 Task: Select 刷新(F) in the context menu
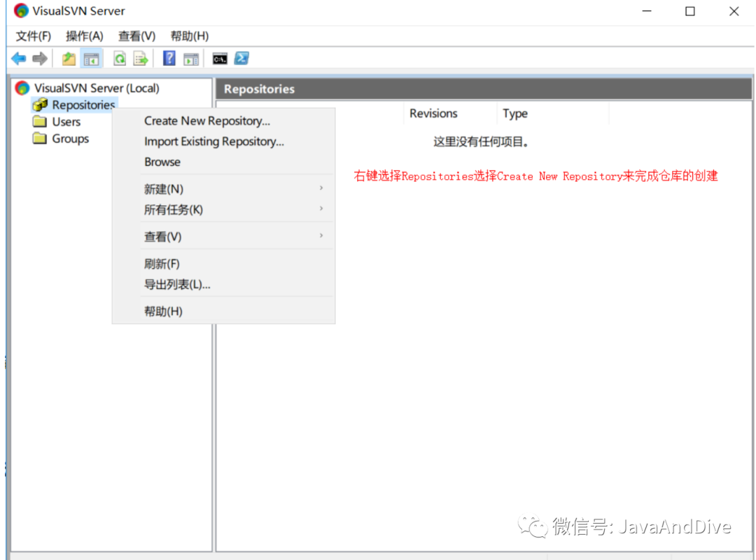tap(224, 264)
